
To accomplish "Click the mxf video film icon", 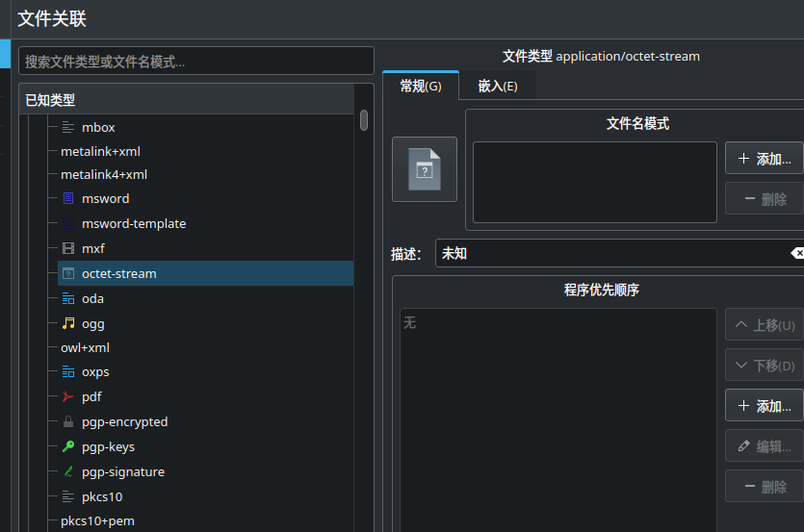I will click(68, 248).
